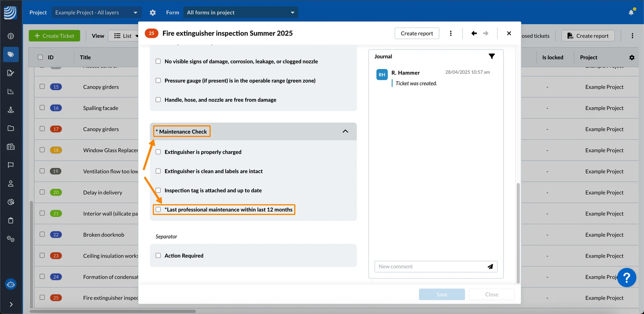Viewport: 644px width, 314px height.
Task: Open the folder icon in the left sidebar
Action: click(11, 129)
